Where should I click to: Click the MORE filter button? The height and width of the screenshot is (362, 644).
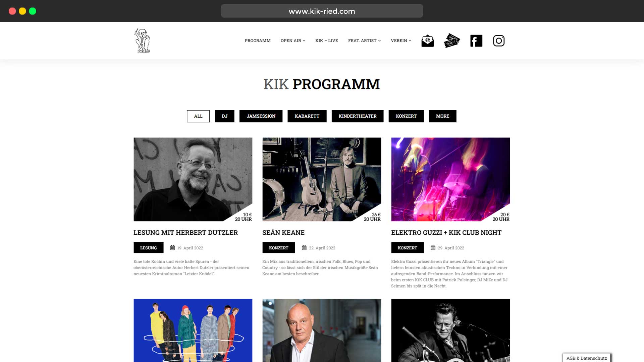(442, 116)
